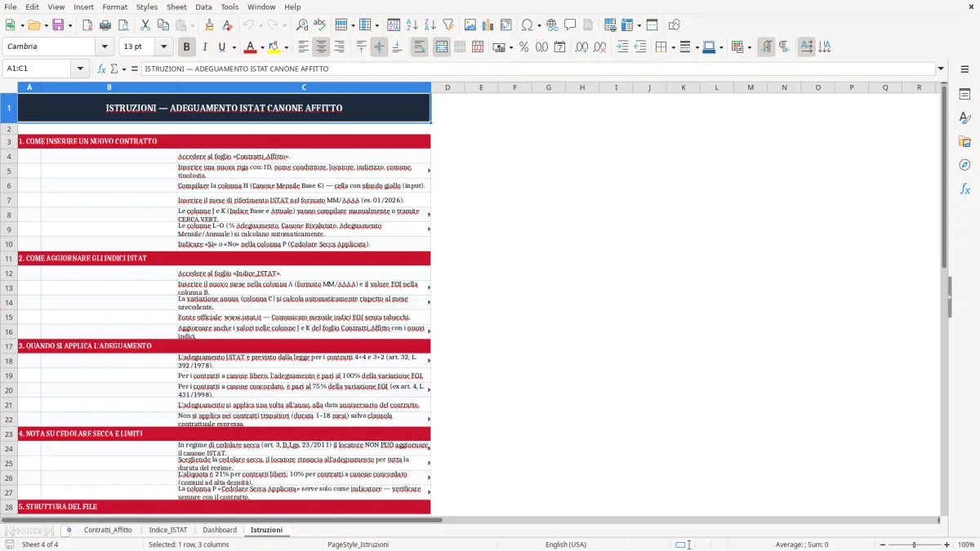Toggle Wrap Text
The image size is (980, 551).
(419, 47)
